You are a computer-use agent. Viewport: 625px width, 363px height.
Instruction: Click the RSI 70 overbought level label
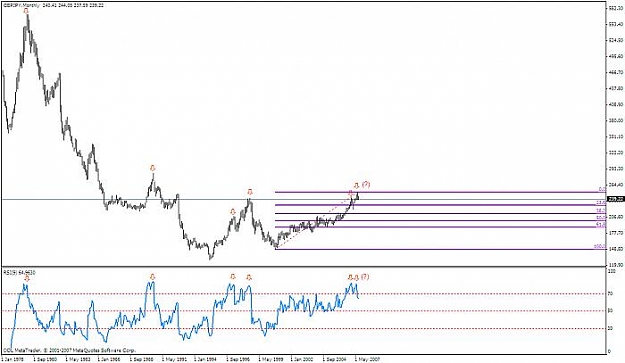[x=610, y=294]
